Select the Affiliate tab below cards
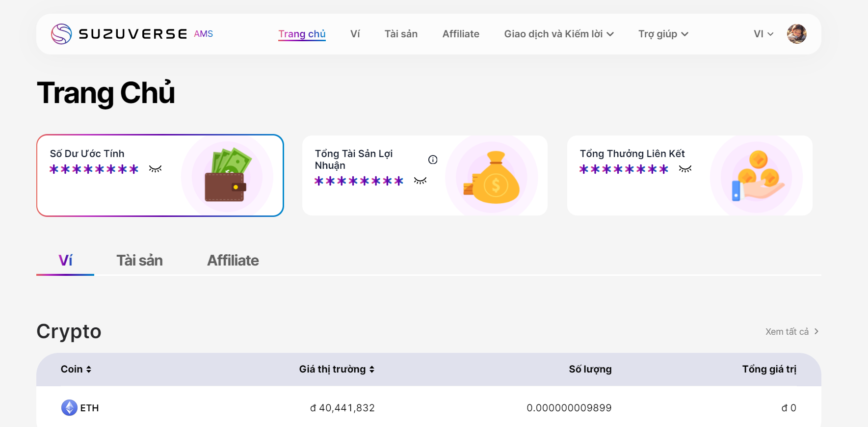This screenshot has width=868, height=427. tap(233, 261)
